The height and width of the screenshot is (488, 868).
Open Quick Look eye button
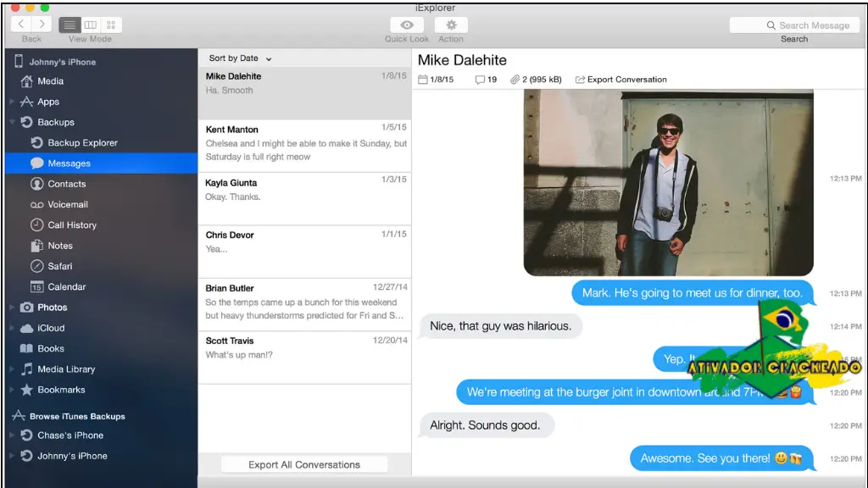[x=407, y=25]
